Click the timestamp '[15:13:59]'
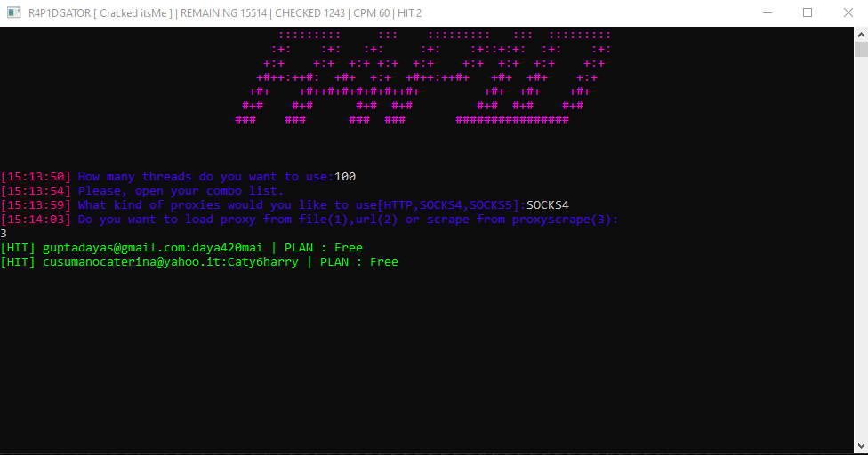The width and height of the screenshot is (868, 455). pyautogui.click(x=36, y=205)
